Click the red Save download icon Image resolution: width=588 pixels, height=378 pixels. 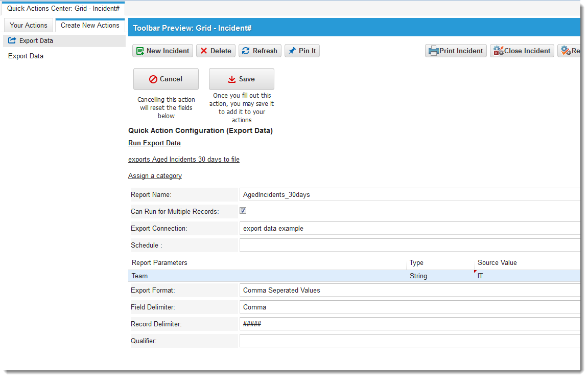(x=232, y=79)
